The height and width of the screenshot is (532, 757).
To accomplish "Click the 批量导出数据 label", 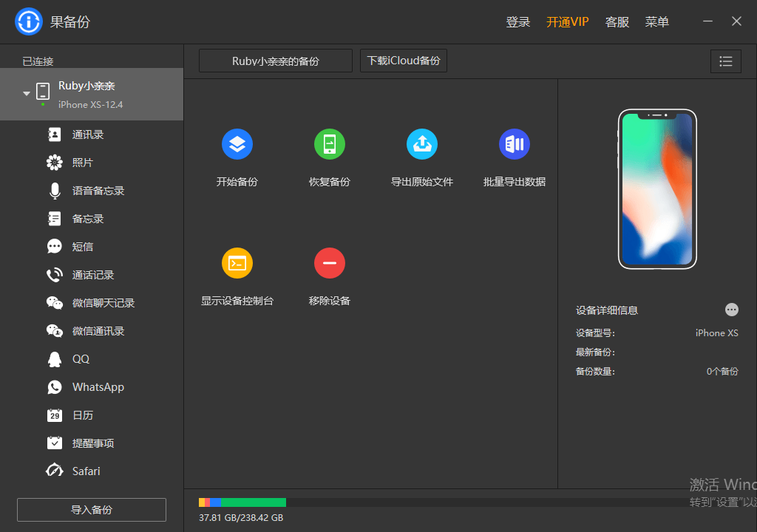I will pos(515,182).
